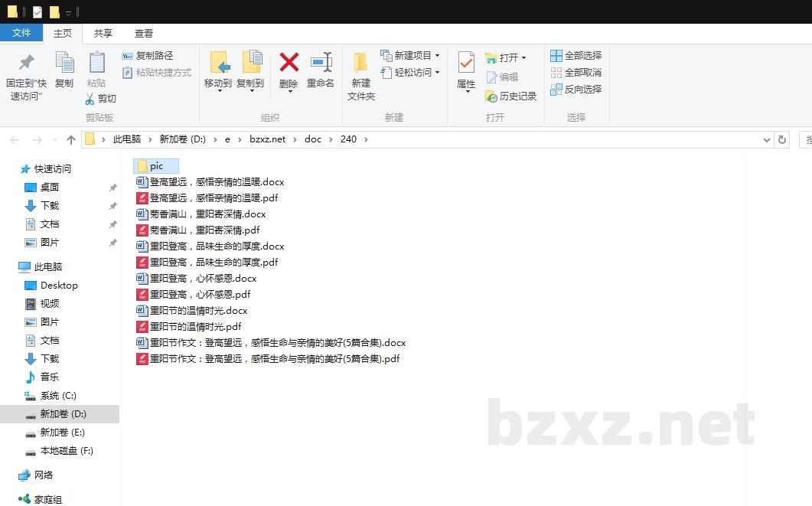Navigate to bzxz.net in the breadcrumb path

268,139
